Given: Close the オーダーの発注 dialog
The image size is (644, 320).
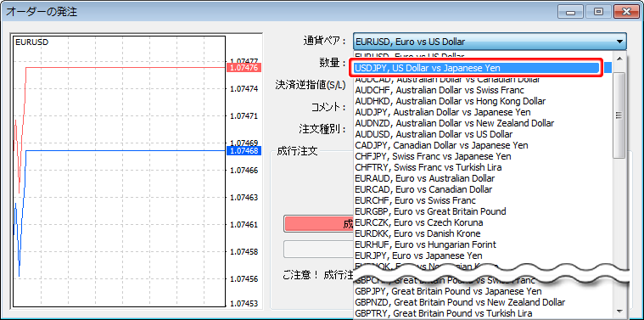Looking at the screenshot, I should click(x=625, y=12).
